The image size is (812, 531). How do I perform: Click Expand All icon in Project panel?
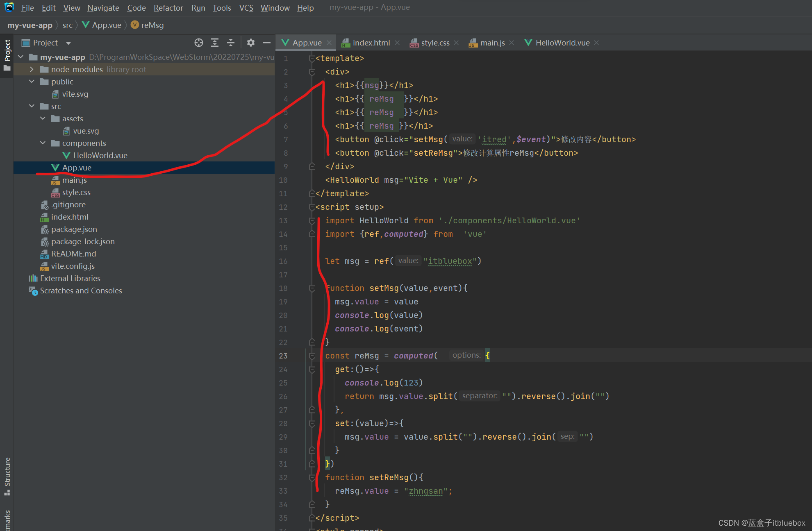[x=215, y=43]
